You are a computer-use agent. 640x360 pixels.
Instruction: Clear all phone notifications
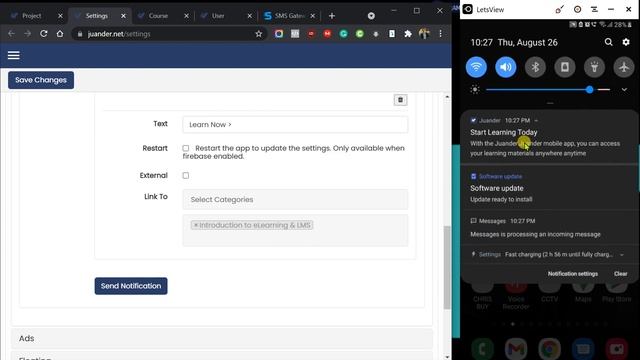(620, 274)
